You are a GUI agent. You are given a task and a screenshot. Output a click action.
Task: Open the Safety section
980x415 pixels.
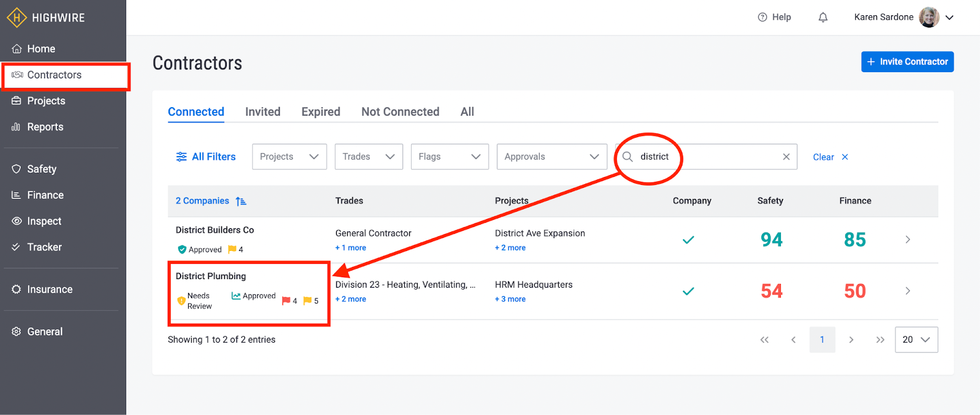pos(42,169)
